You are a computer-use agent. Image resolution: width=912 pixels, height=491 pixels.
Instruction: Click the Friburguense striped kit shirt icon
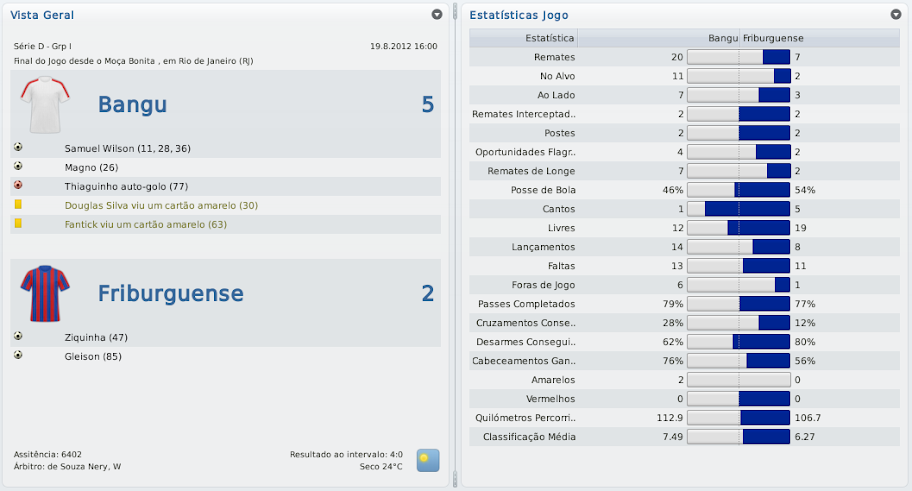pos(45,294)
